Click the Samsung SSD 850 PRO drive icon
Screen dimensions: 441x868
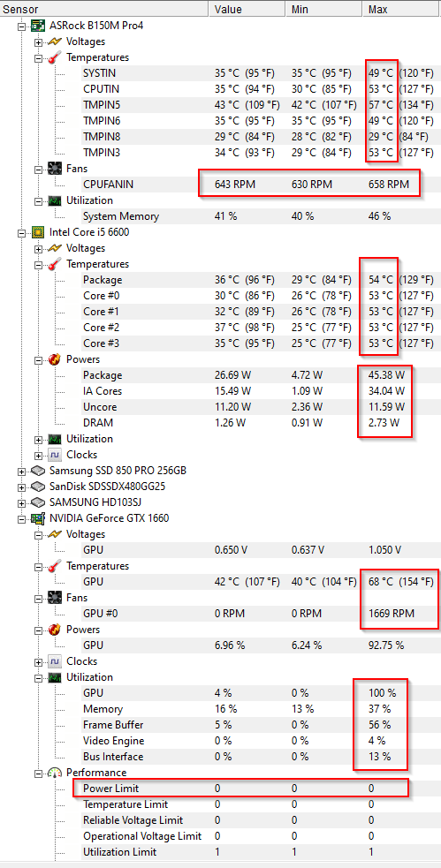point(38,472)
